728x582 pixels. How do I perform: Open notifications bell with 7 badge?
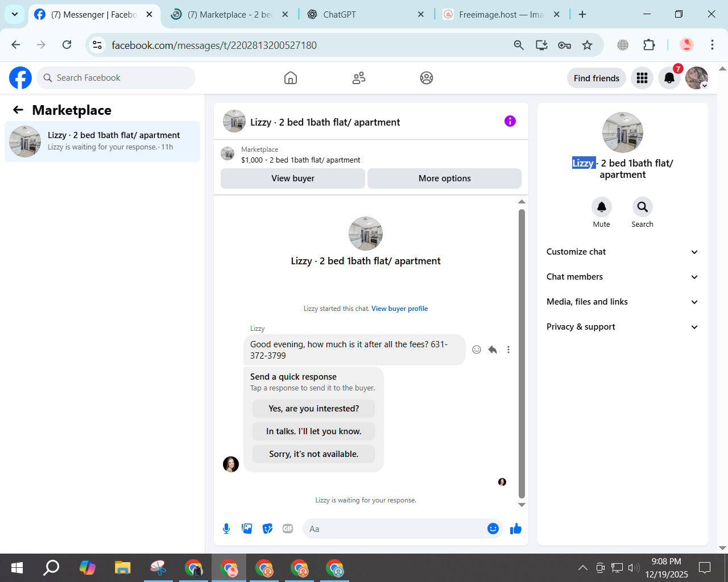point(669,78)
